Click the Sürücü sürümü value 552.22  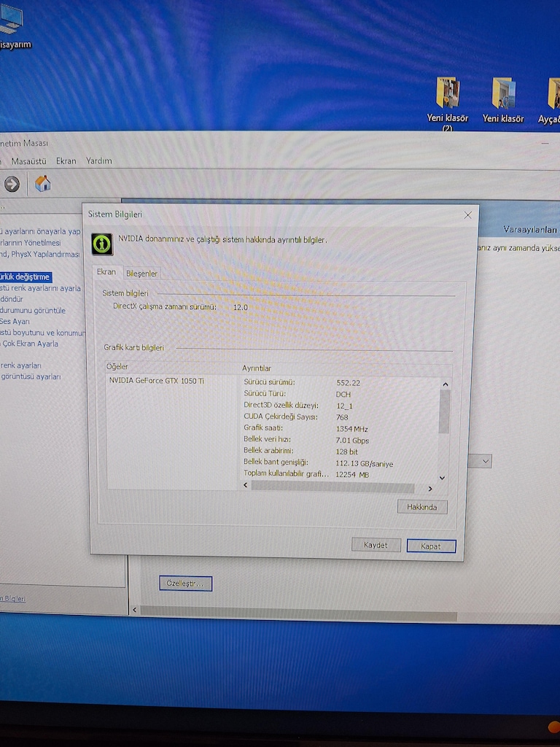(x=348, y=383)
